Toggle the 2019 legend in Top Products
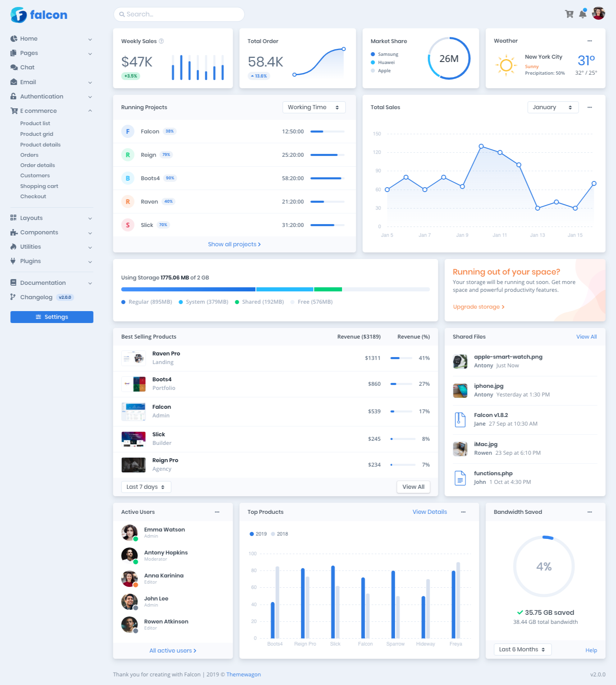 tap(258, 534)
